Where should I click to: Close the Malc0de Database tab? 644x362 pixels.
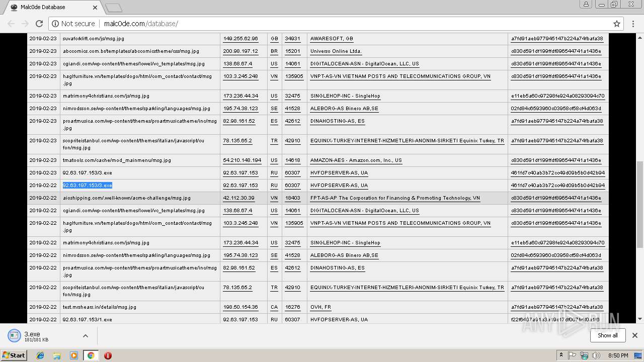(95, 8)
